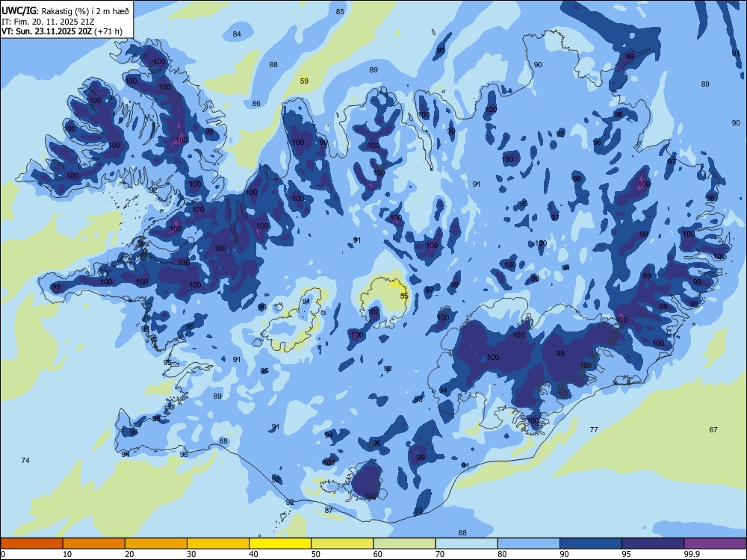747x560 pixels.
Task: Click the 0–10 dark orange legend swatch
Action: (x=31, y=544)
